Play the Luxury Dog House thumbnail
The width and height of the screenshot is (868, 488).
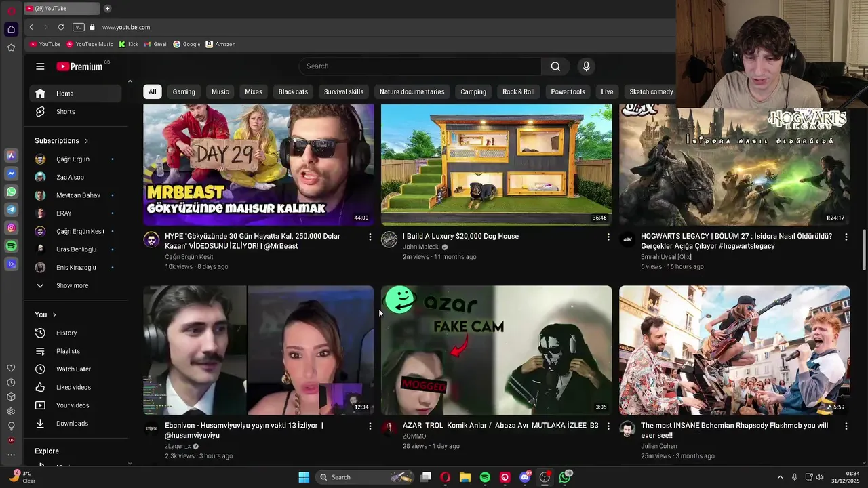[496, 165]
